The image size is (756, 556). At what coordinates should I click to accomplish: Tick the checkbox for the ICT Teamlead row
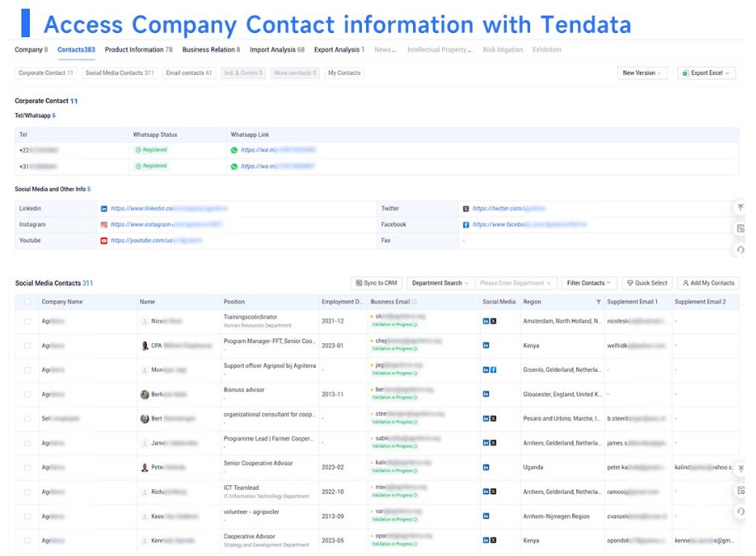point(27,492)
